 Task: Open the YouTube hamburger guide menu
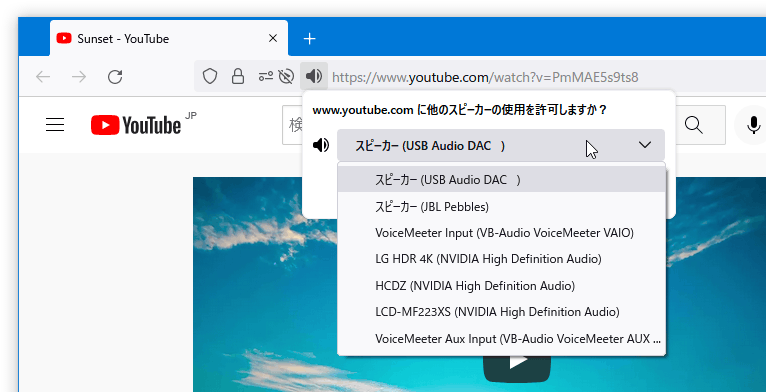pyautogui.click(x=55, y=125)
